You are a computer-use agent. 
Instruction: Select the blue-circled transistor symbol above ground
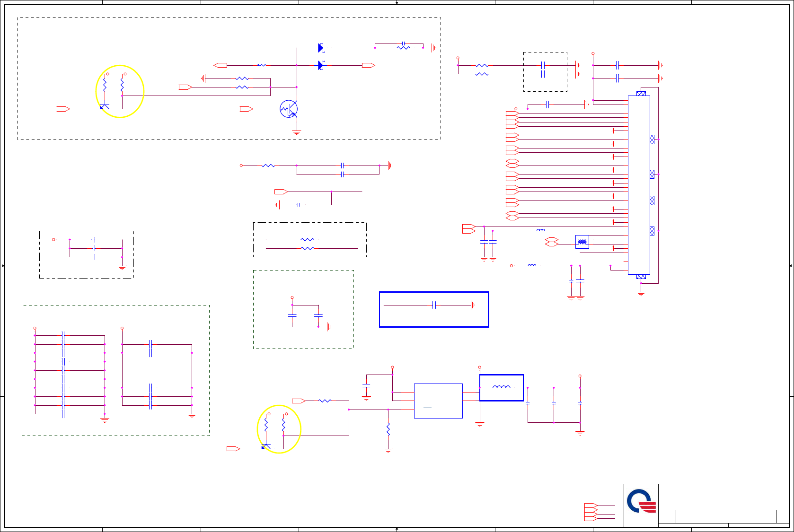coord(289,109)
